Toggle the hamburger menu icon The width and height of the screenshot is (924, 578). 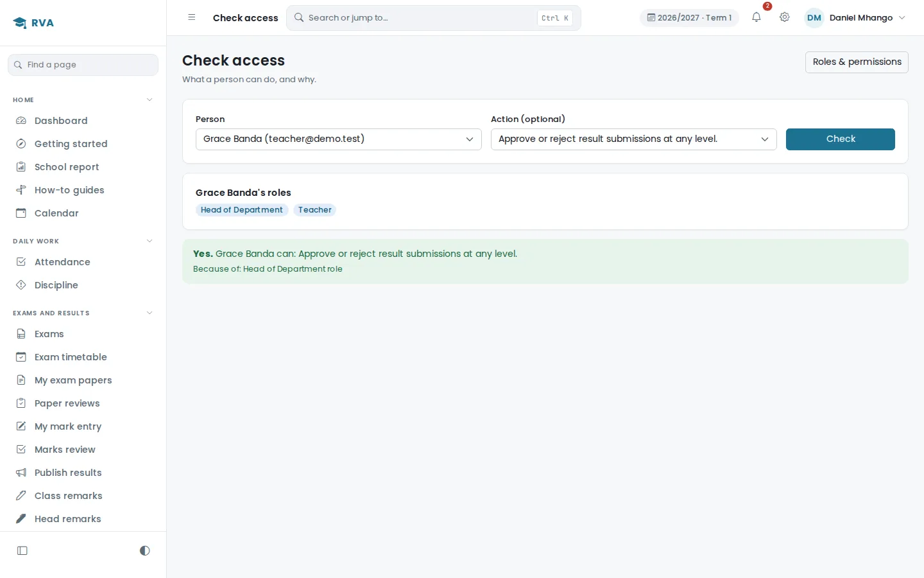[192, 17]
